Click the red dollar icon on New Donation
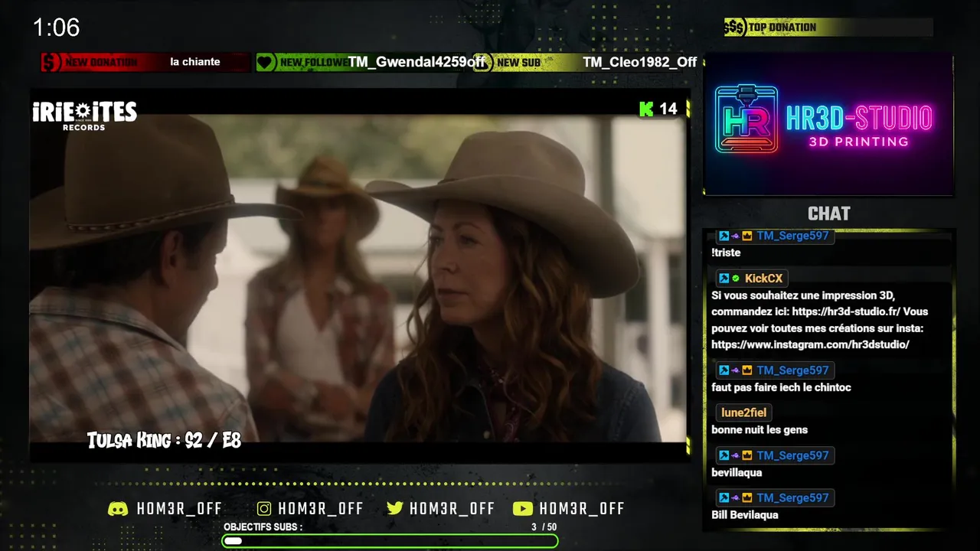 click(51, 62)
